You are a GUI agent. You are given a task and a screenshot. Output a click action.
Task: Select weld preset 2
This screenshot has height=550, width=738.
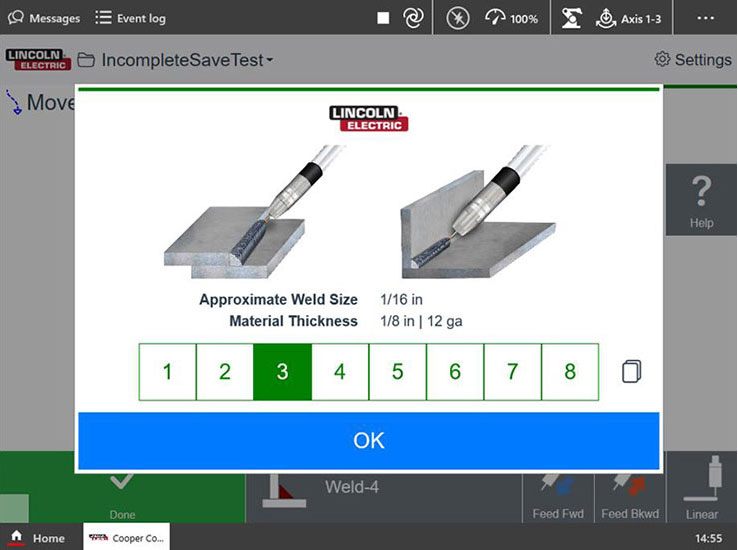[x=225, y=372]
